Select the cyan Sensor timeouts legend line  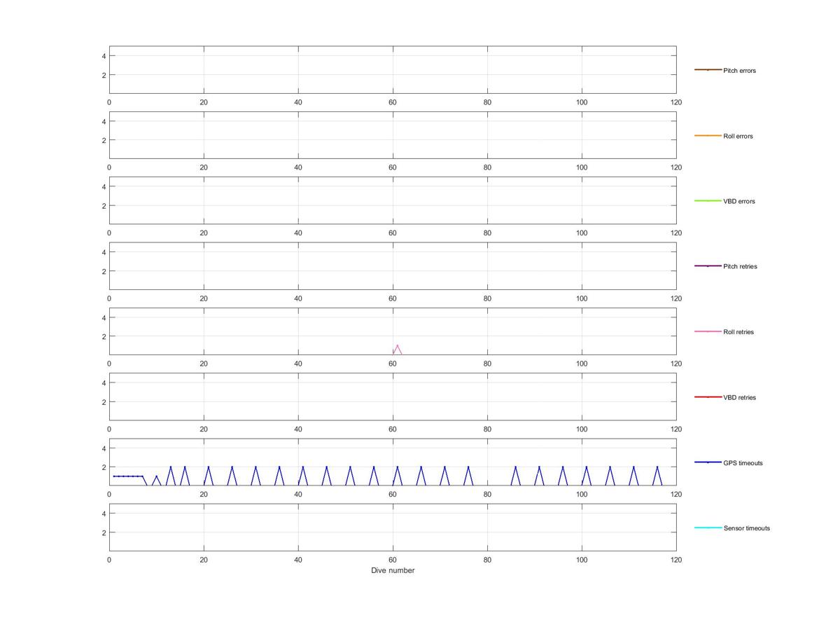click(x=708, y=528)
